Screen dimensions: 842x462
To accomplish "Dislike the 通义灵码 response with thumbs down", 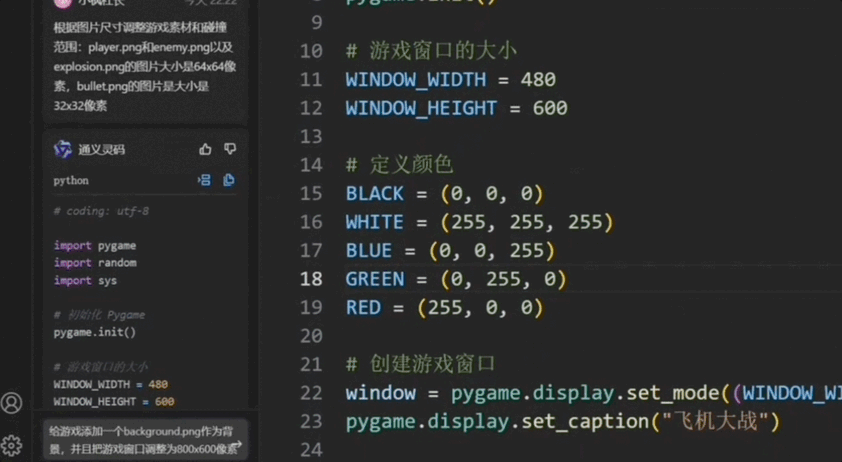I will coord(230,149).
